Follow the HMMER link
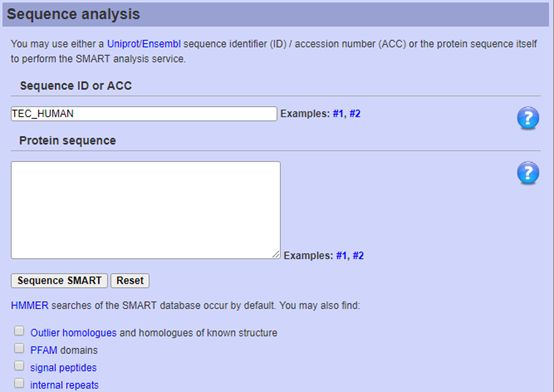554x392 pixels. click(29, 305)
